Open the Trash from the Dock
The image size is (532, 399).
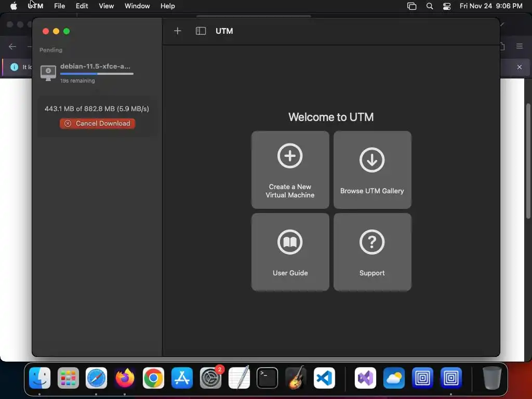[492, 378]
